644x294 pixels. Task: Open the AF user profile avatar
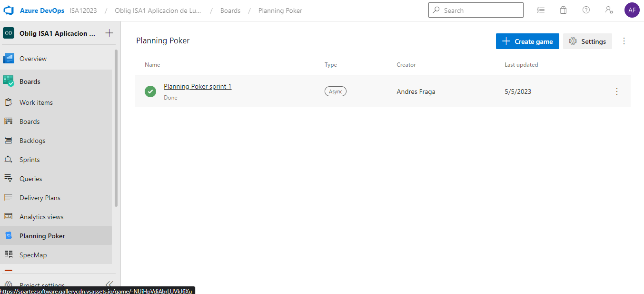[x=632, y=10]
